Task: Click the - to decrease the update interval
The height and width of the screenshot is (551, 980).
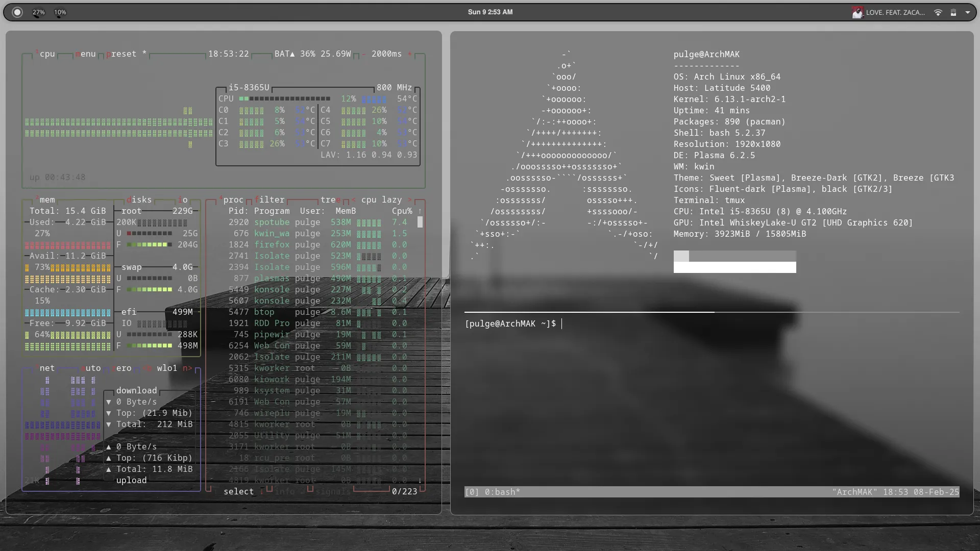Action: pyautogui.click(x=363, y=54)
